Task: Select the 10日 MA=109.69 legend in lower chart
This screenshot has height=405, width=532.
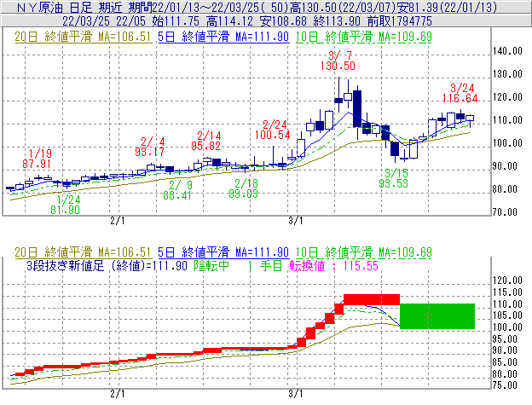Action: (364, 252)
